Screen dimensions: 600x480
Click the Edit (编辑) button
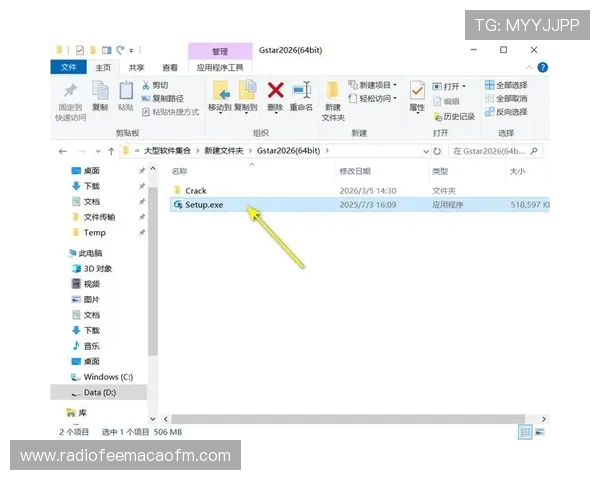[x=446, y=101]
